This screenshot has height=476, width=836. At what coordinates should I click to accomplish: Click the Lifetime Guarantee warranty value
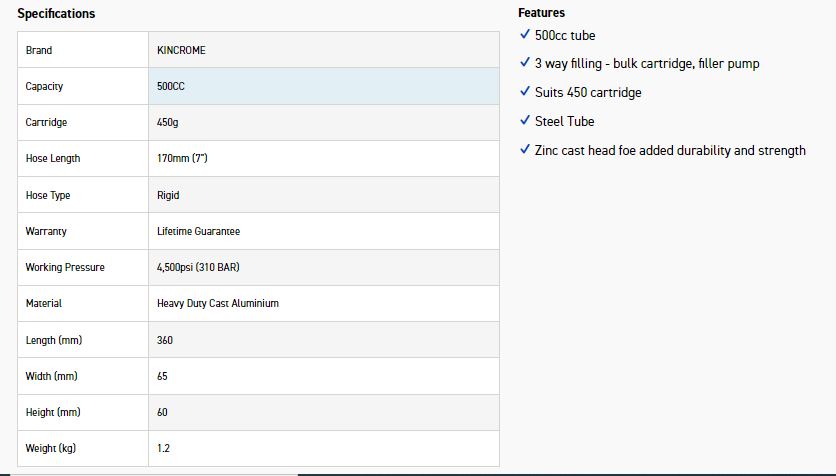tap(198, 231)
